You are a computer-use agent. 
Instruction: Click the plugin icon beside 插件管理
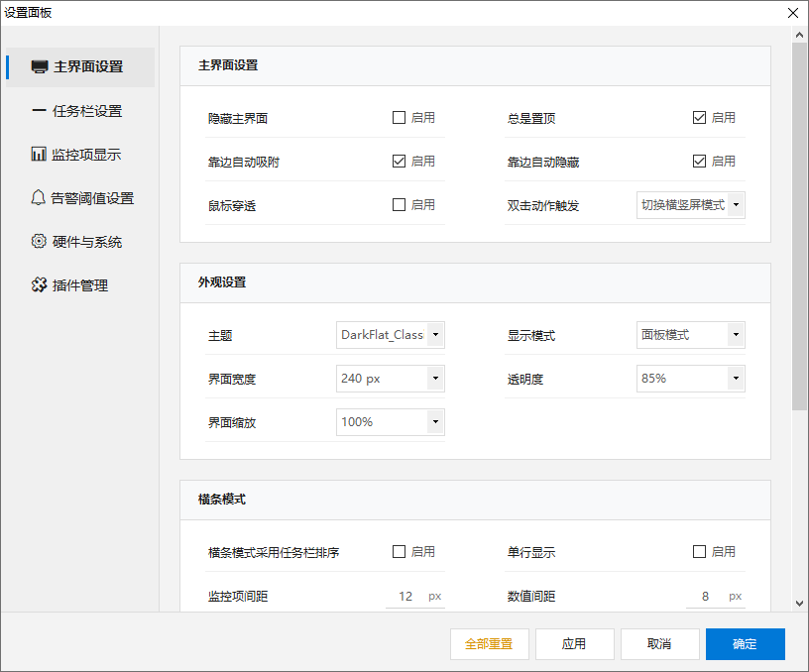40,284
